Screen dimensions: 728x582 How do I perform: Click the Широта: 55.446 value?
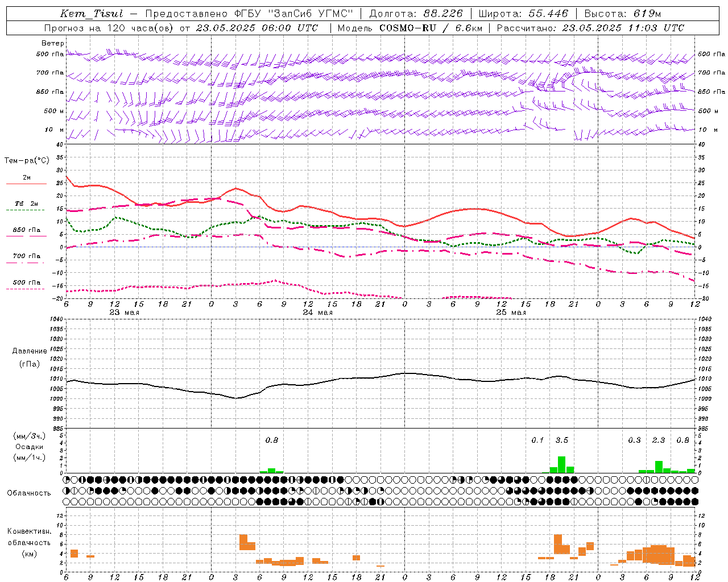(523, 14)
